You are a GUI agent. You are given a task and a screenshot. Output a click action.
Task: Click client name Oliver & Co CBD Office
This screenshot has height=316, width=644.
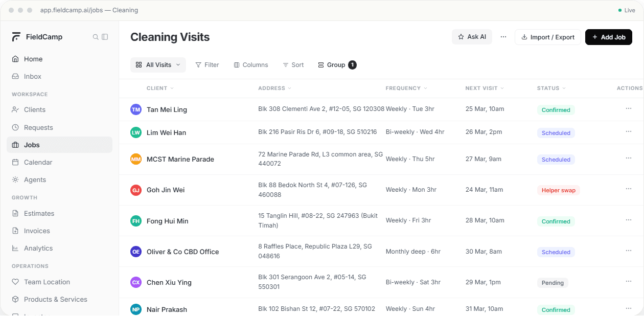coord(182,252)
